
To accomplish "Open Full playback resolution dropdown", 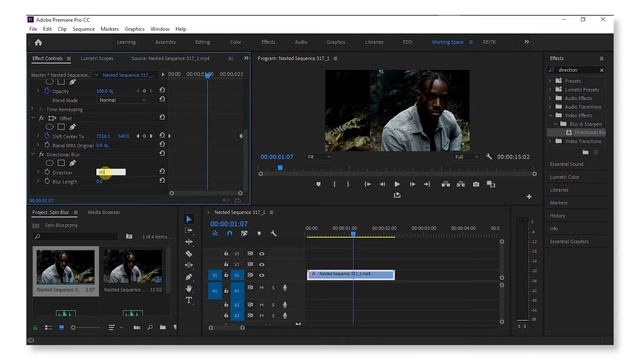I will click(x=467, y=157).
